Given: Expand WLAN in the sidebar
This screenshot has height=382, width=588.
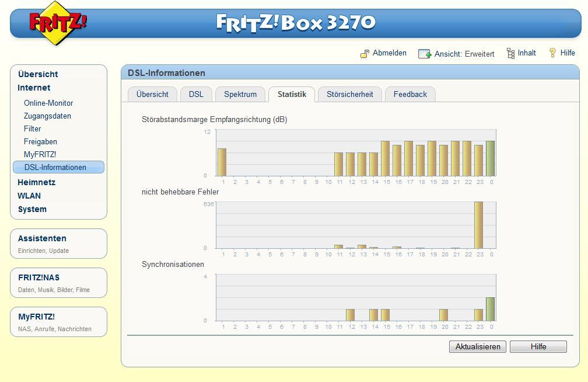Looking at the screenshot, I should 29,196.
